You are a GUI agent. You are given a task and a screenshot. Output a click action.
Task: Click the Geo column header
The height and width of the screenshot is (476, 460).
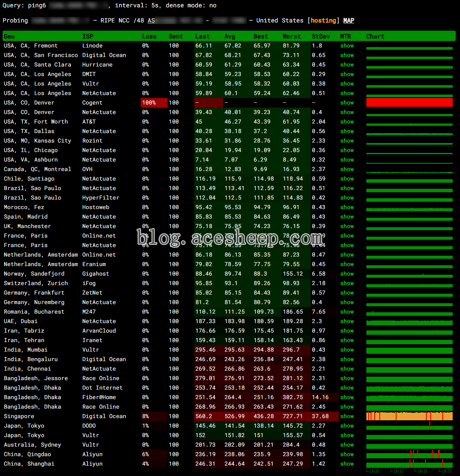coord(9,37)
